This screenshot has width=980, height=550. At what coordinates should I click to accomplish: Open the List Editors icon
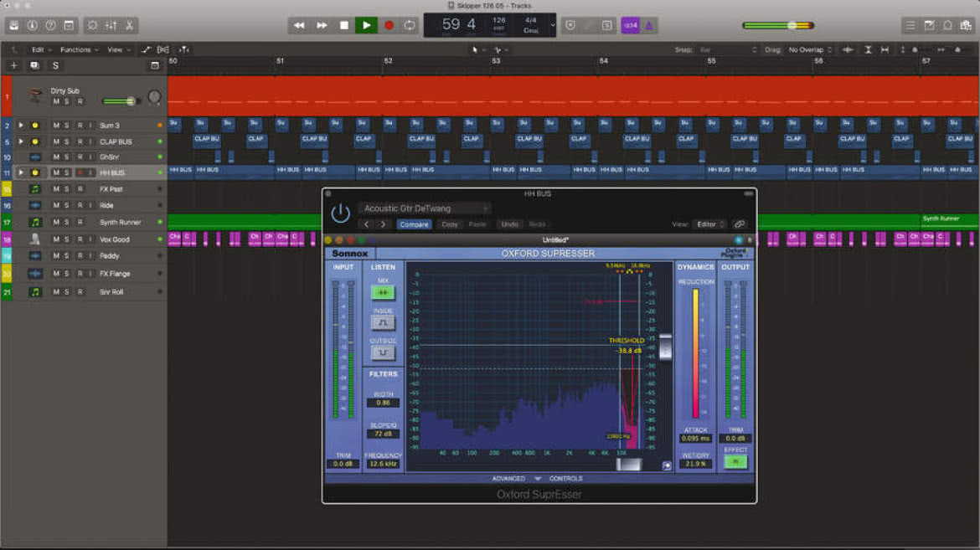(x=910, y=26)
